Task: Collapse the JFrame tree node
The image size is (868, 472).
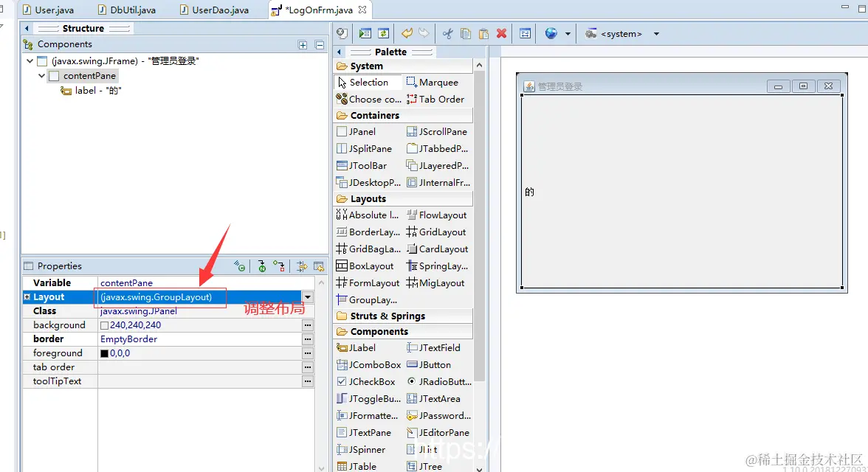Action: (30, 61)
